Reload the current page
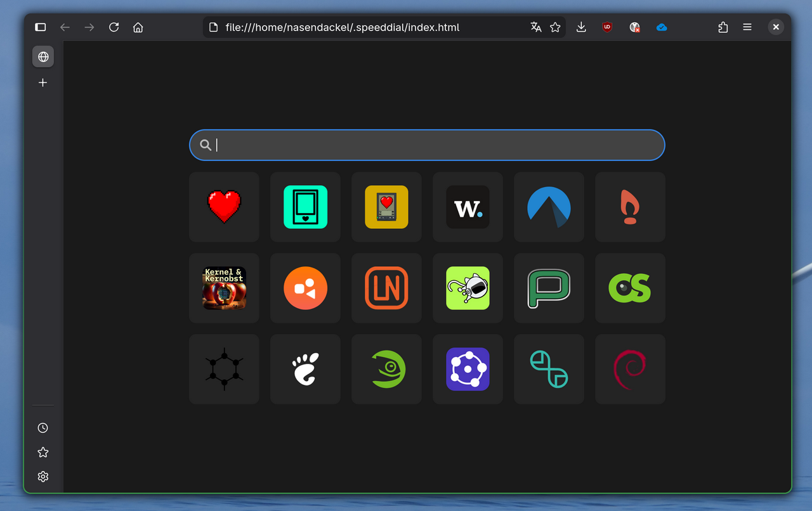 point(114,27)
